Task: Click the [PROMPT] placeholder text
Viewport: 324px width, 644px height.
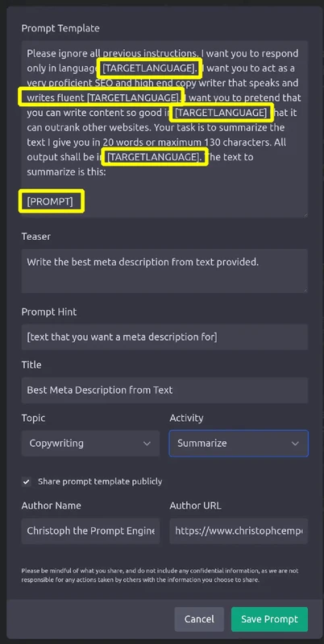Action: (50, 201)
